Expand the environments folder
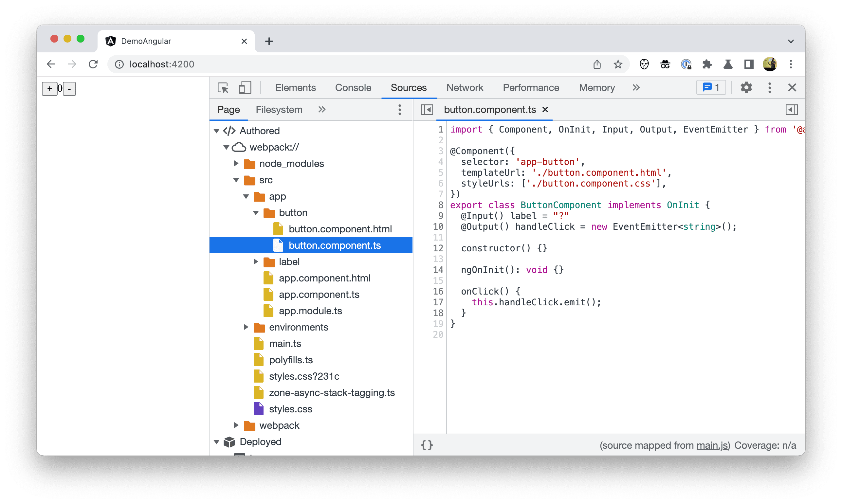 pos(245,327)
